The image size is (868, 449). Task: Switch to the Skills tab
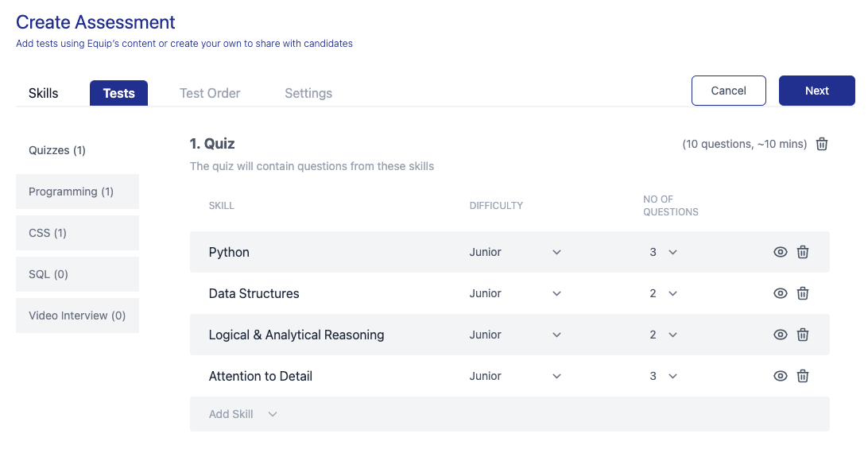[x=44, y=93]
